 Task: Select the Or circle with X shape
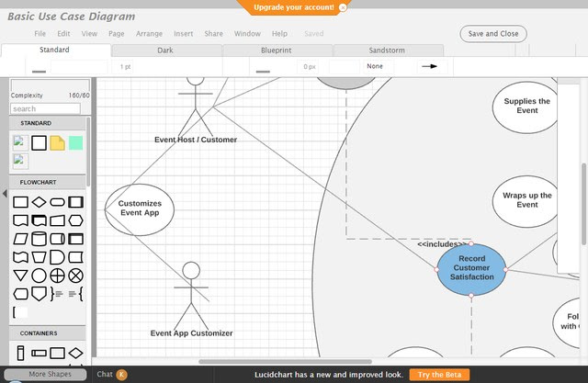point(75,276)
